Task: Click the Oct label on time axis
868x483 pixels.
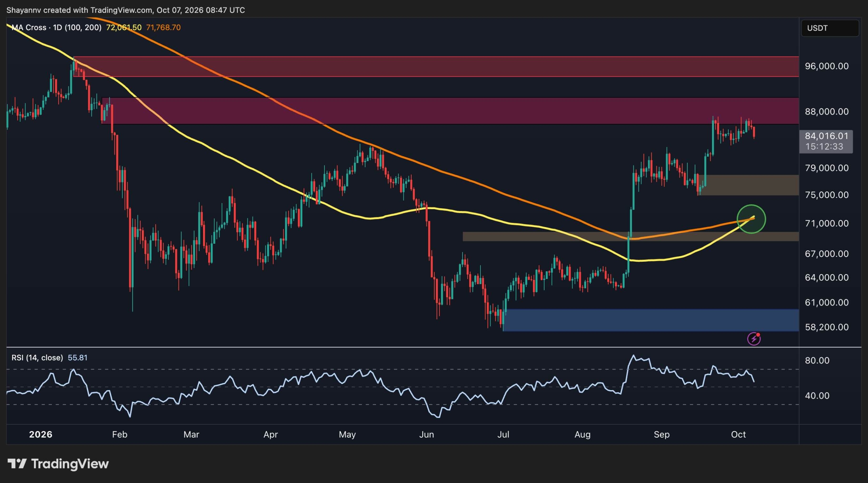Action: (x=738, y=435)
